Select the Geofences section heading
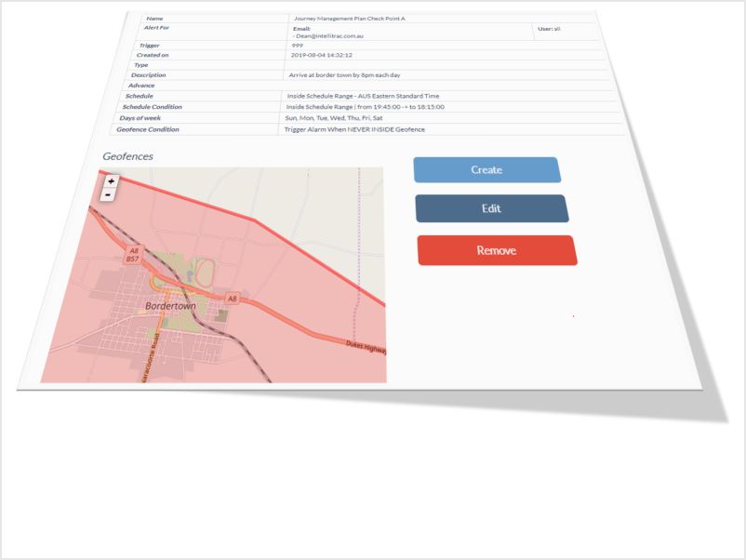The image size is (746, 560). 127,156
